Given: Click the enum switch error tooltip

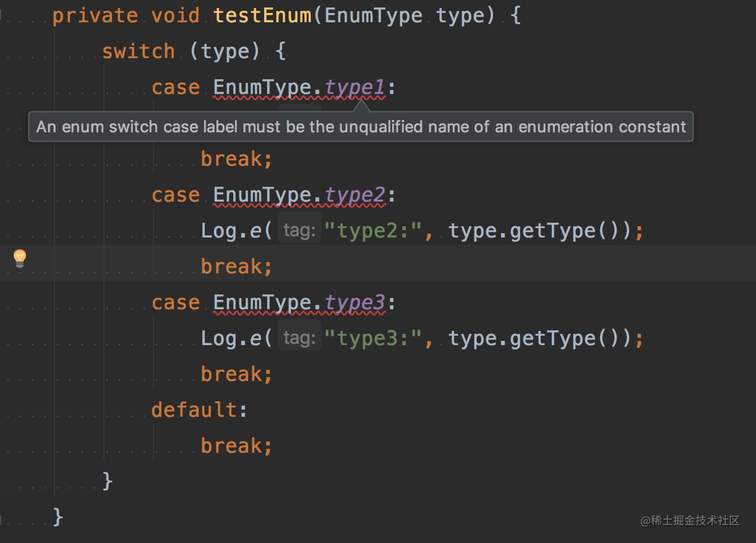Looking at the screenshot, I should pyautogui.click(x=361, y=127).
